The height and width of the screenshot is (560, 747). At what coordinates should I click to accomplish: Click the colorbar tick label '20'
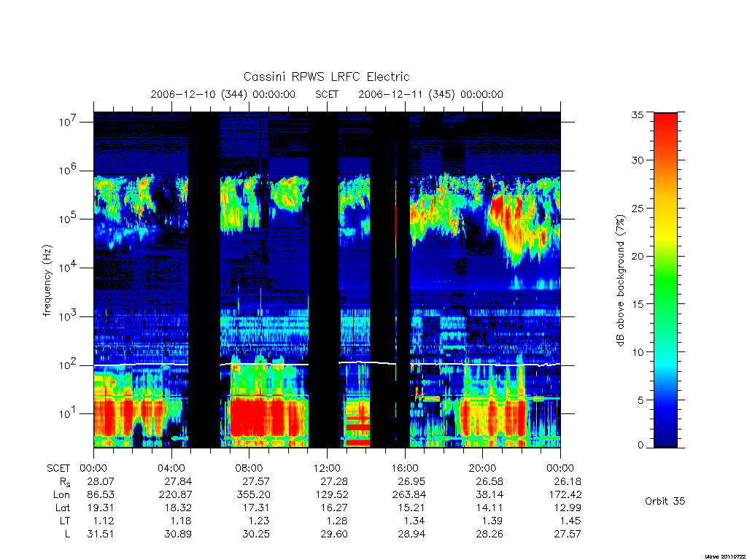click(638, 256)
